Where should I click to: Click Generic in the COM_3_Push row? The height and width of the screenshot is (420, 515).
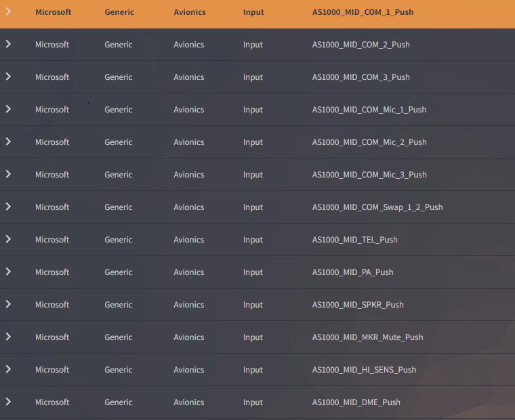coord(119,77)
